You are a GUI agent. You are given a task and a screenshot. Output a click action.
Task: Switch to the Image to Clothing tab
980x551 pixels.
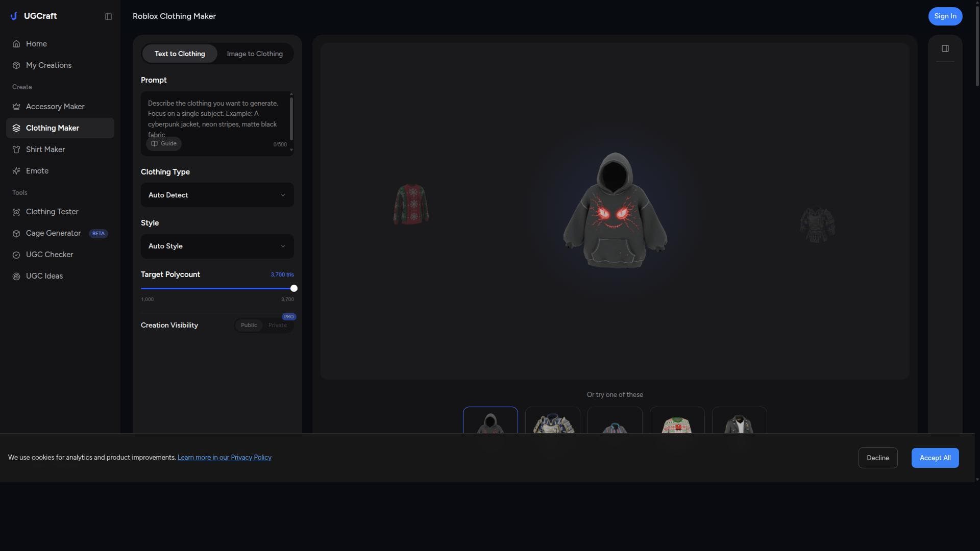coord(255,54)
